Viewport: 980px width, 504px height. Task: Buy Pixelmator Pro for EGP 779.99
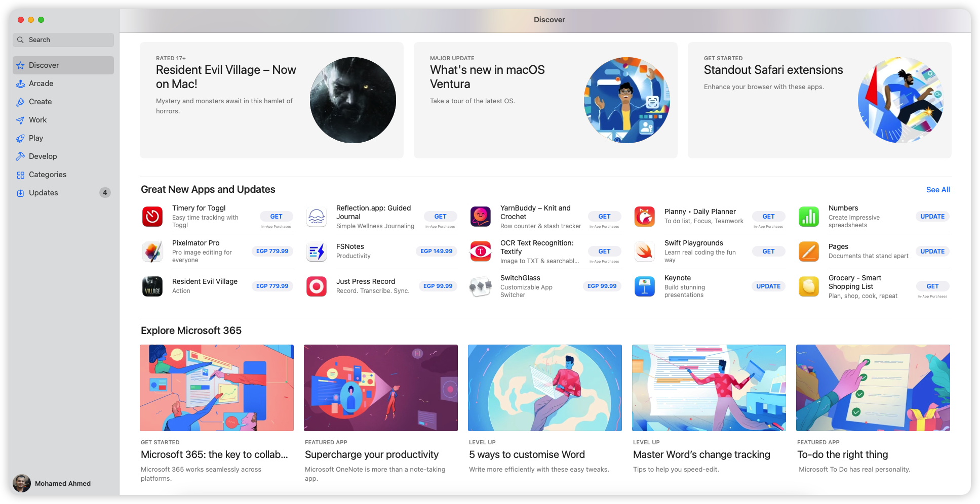coord(272,251)
